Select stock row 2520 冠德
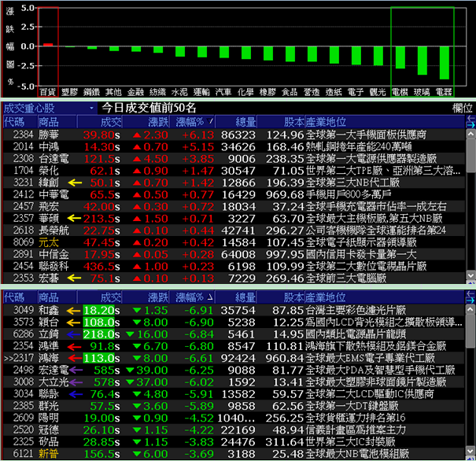Viewport: 476px width, 461px height. click(234, 430)
